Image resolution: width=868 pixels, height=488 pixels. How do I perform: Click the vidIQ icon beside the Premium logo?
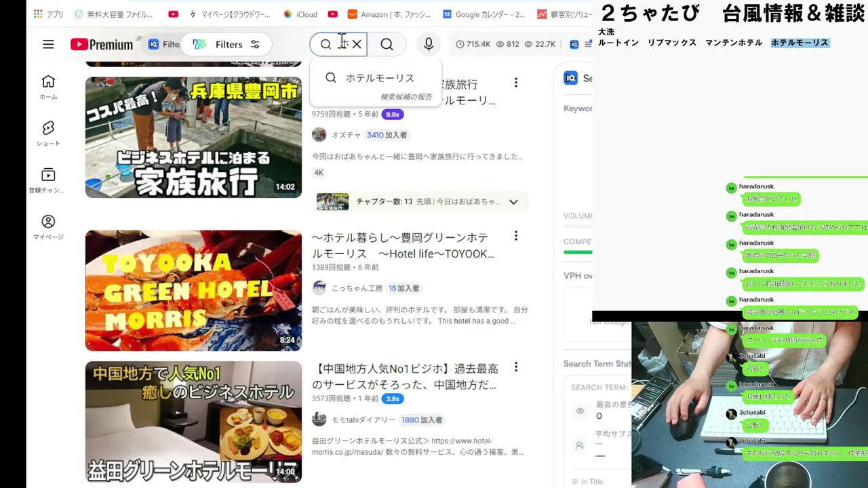click(x=153, y=44)
